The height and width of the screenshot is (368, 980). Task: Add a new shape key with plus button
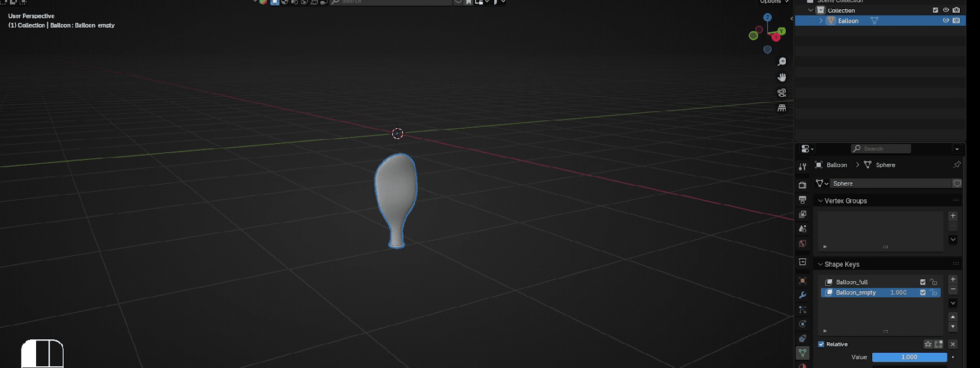coord(953,280)
